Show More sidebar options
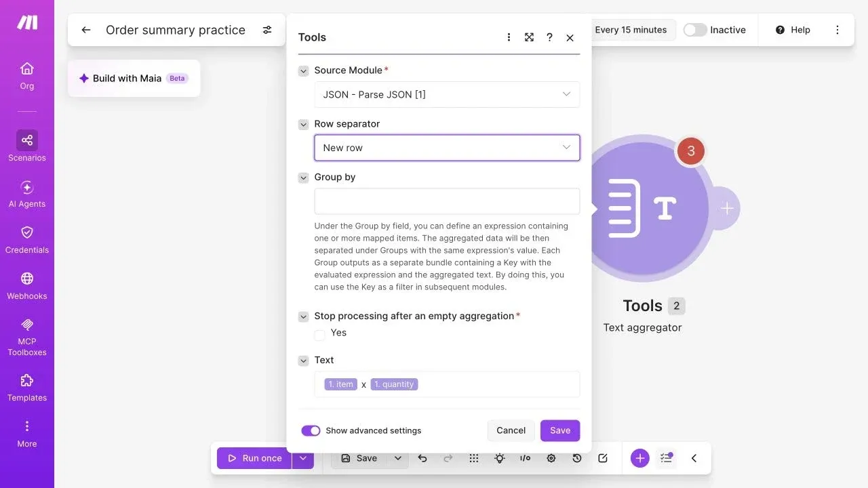Viewport: 868px width, 488px height. (27, 434)
